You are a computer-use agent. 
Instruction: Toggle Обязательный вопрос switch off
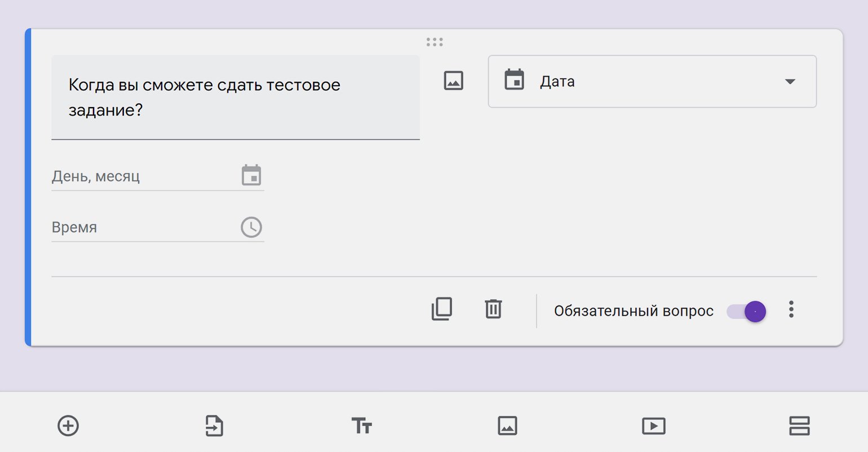(746, 311)
